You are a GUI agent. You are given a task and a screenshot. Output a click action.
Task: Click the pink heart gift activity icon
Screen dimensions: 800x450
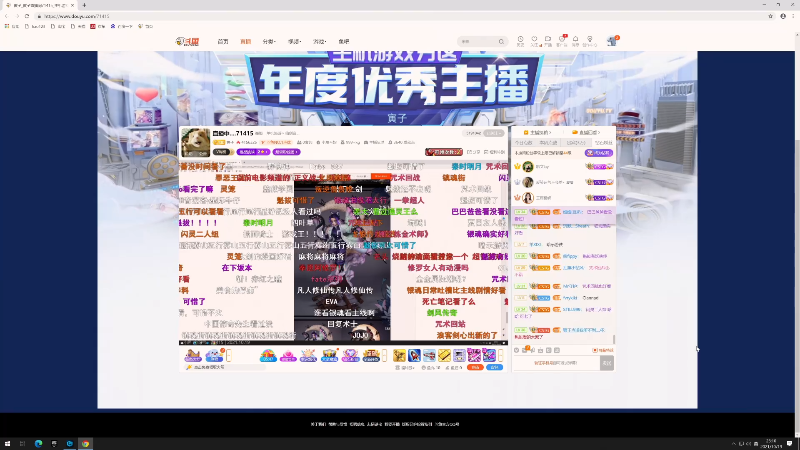(x=288, y=355)
